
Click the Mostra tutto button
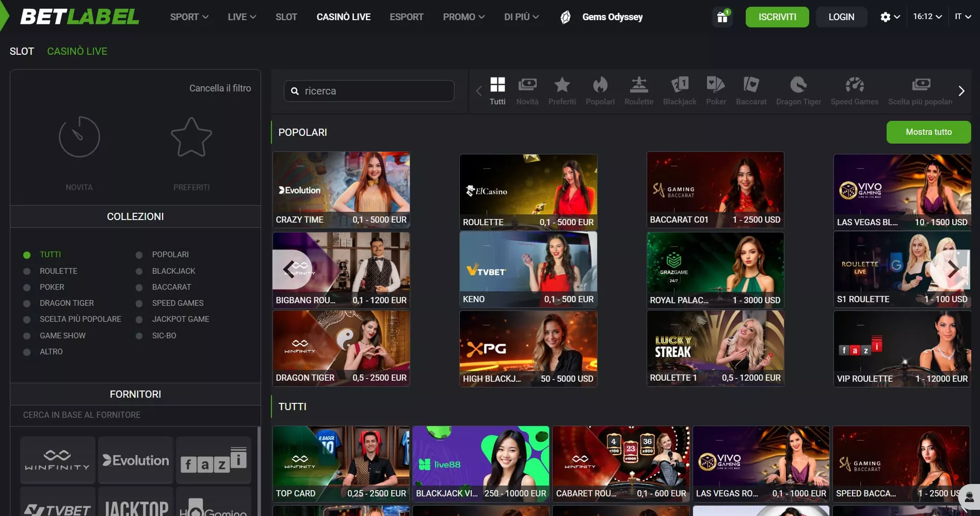click(x=928, y=132)
